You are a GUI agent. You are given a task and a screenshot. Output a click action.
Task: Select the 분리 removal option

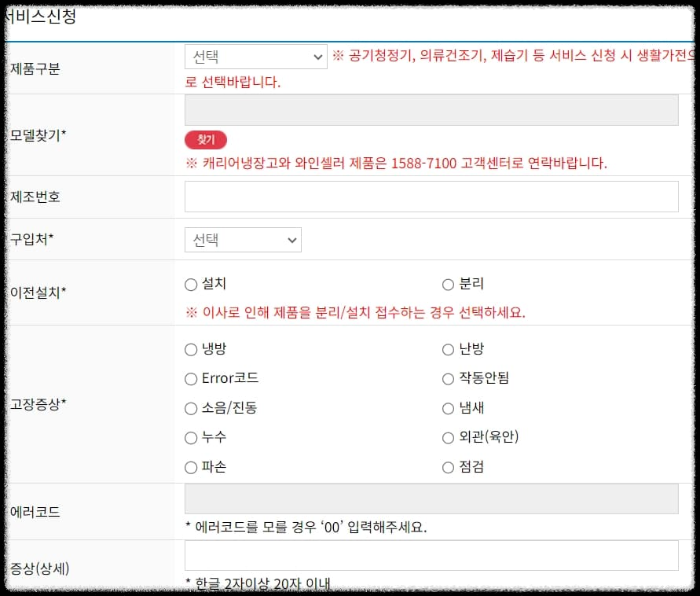(x=447, y=285)
